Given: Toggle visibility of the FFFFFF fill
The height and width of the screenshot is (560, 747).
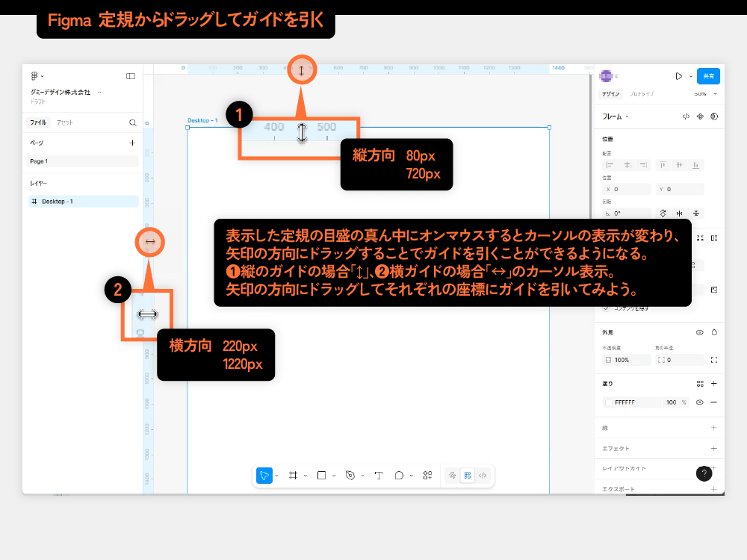Looking at the screenshot, I should pyautogui.click(x=700, y=402).
